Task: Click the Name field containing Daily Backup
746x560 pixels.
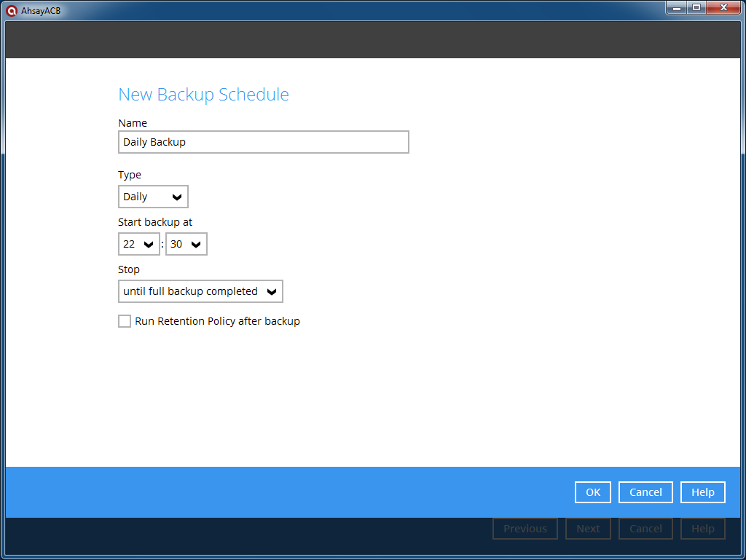Action: (x=263, y=142)
